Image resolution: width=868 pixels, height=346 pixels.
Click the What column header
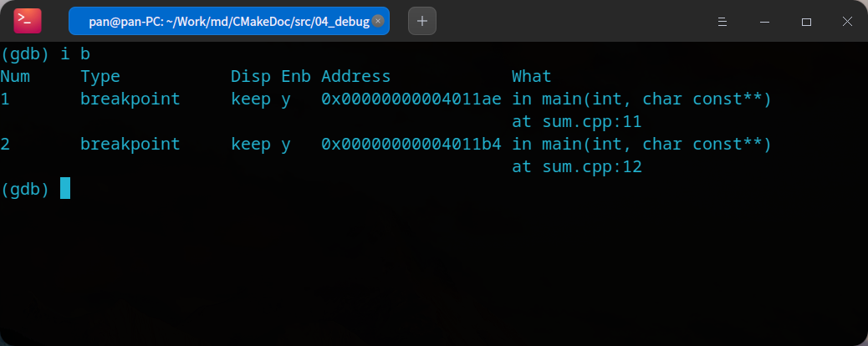click(x=532, y=76)
